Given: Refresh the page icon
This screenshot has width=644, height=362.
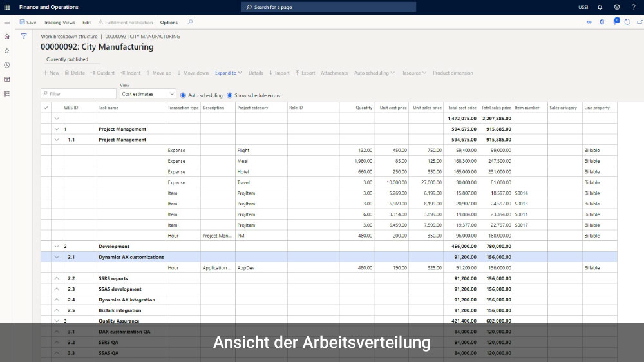Looking at the screenshot, I should click(x=627, y=22).
